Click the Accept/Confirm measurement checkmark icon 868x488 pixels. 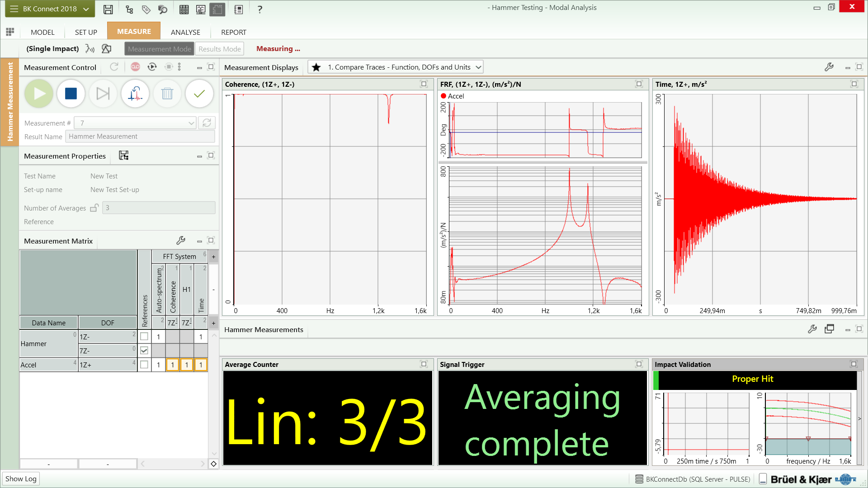coord(200,94)
